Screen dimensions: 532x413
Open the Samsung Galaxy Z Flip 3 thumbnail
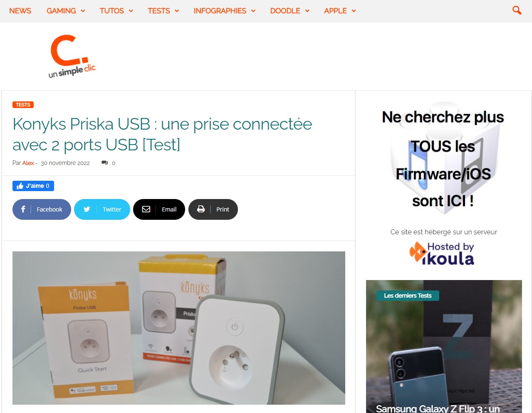pos(444,347)
